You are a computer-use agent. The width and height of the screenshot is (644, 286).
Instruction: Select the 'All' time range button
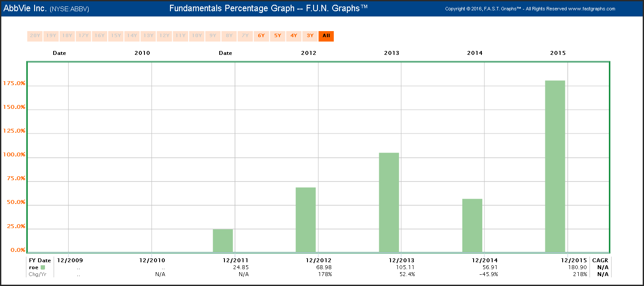(x=326, y=36)
